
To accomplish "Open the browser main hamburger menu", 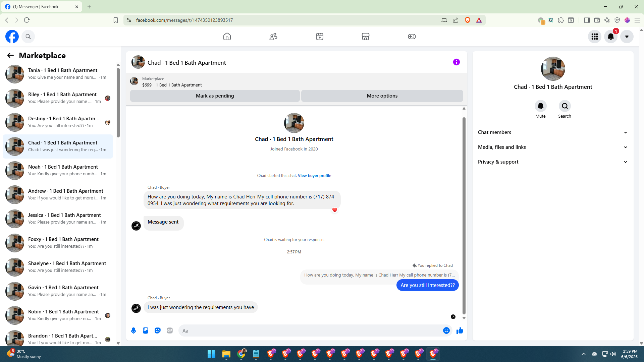I will 637,20.
